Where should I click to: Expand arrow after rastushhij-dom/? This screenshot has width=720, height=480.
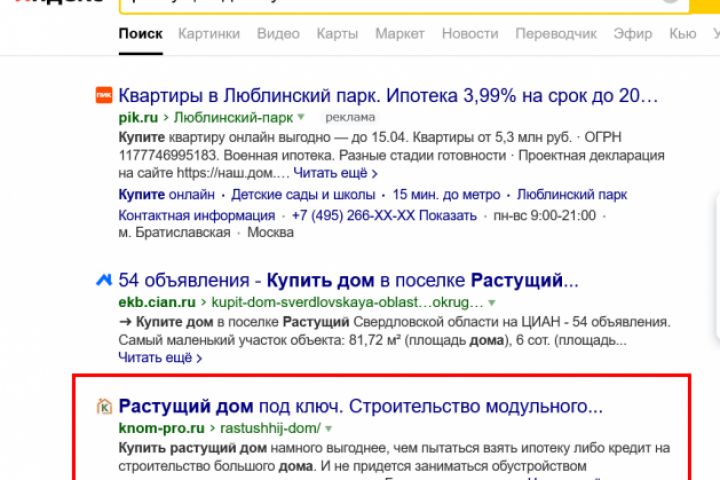[328, 428]
